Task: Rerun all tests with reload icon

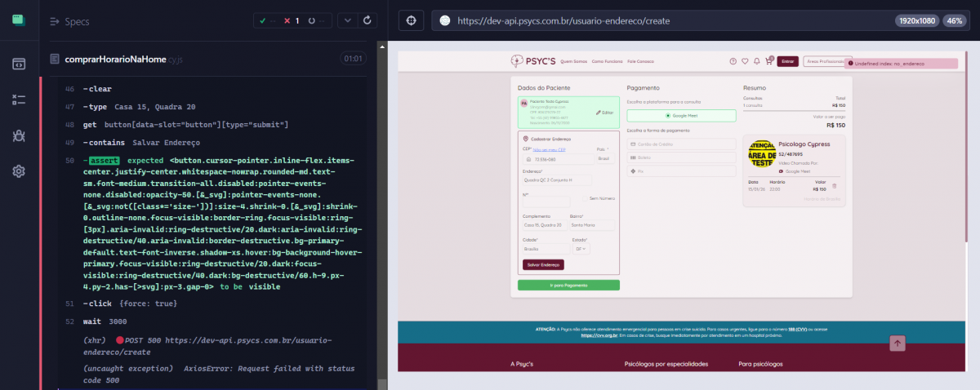Action: coord(367,20)
